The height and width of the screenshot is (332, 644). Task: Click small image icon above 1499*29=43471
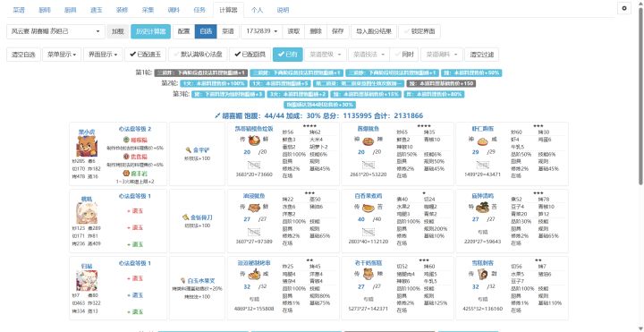(x=482, y=166)
